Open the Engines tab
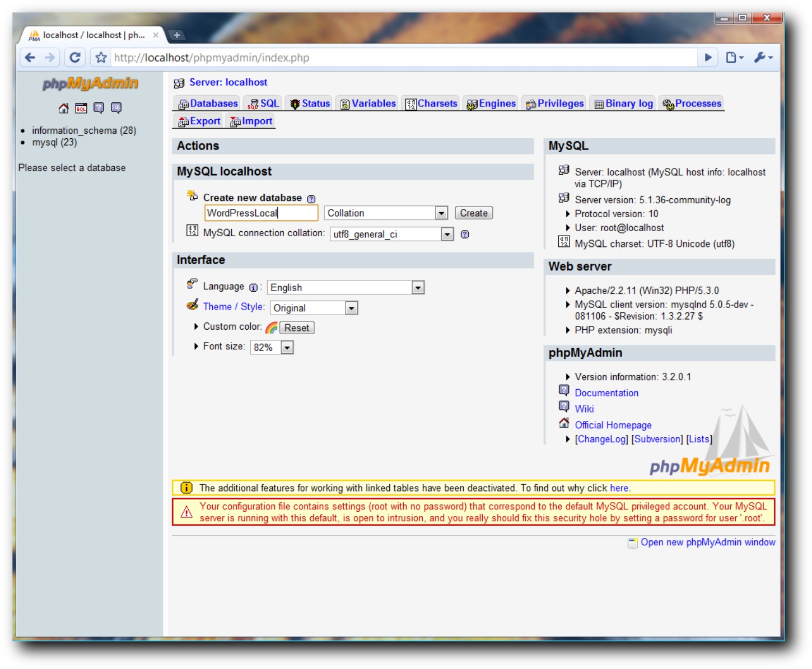The height and width of the screenshot is (669, 812). (x=491, y=104)
